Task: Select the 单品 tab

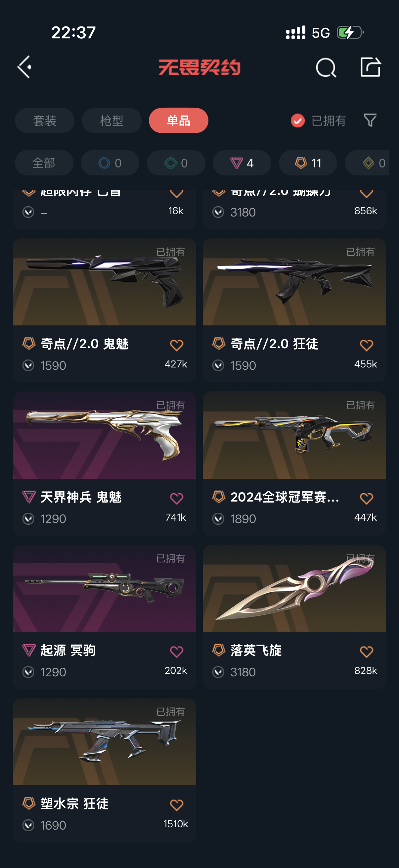Action: point(178,121)
